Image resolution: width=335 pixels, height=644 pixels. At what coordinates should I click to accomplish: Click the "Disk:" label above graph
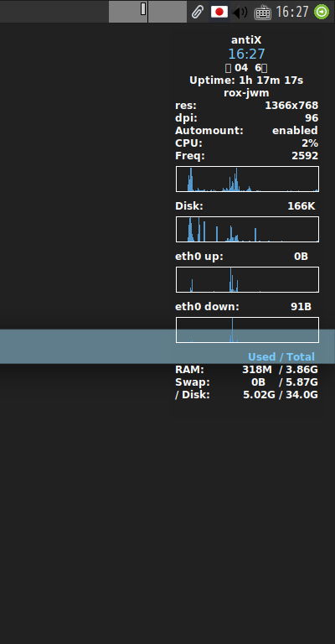(189, 206)
